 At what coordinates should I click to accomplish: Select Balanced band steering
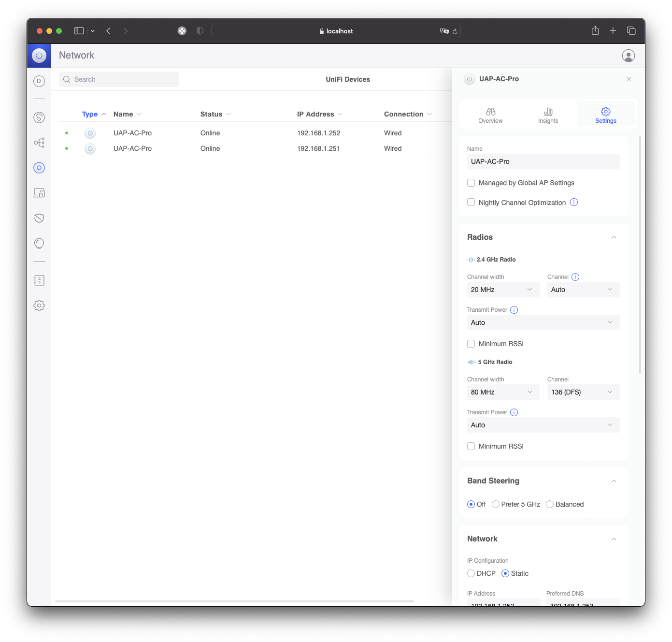(x=550, y=504)
